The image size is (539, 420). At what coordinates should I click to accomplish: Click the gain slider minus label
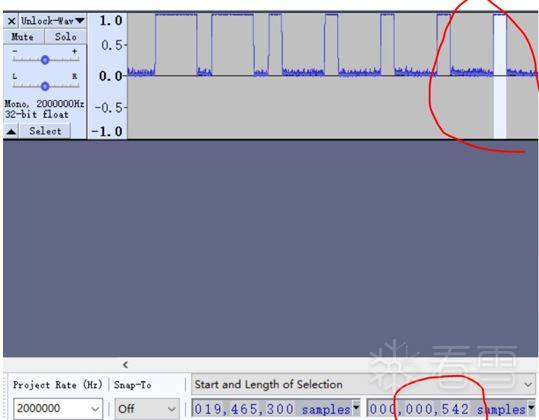[14, 51]
